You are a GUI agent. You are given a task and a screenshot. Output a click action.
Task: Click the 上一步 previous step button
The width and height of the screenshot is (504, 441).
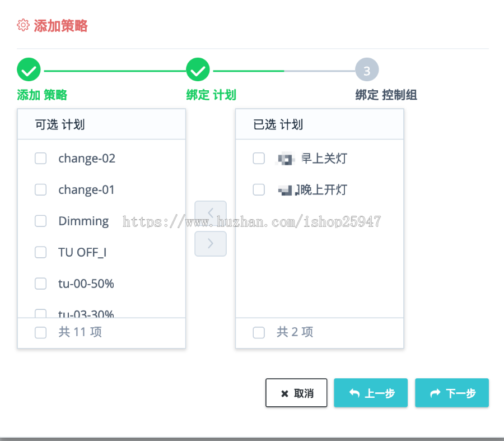(x=371, y=393)
